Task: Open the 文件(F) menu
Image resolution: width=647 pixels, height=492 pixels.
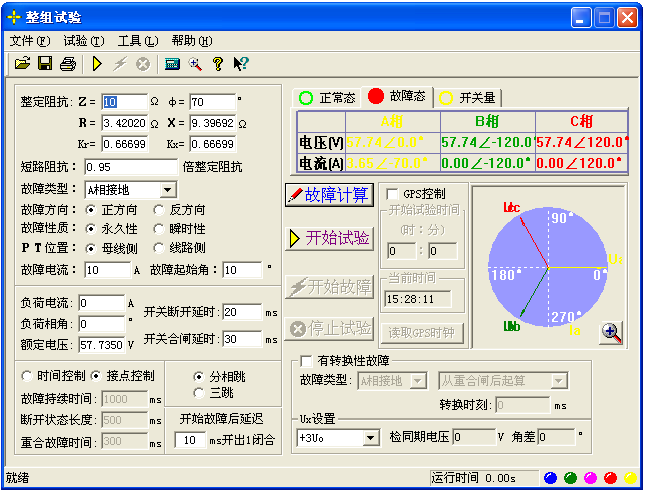Action: pos(30,41)
